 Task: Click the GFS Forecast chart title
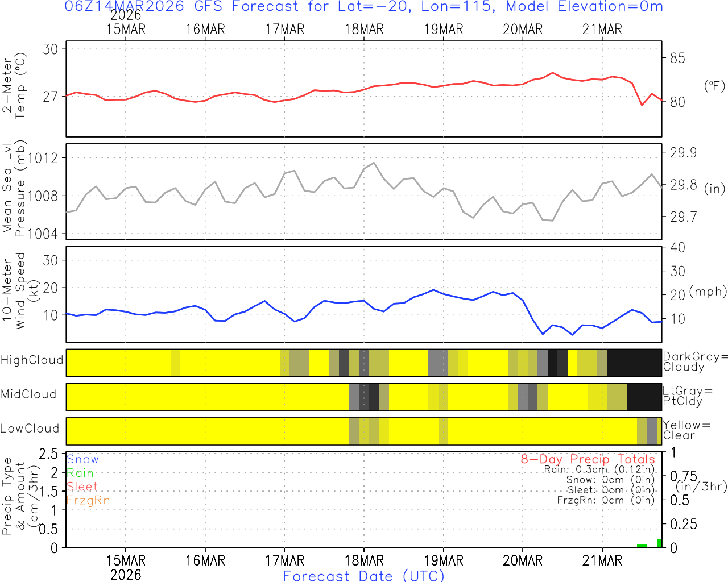(364, 7)
